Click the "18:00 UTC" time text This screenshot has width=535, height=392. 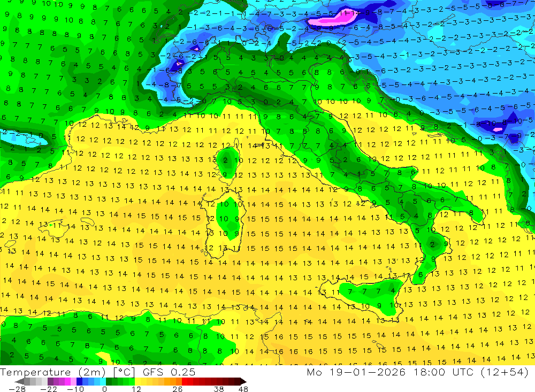[x=445, y=372]
